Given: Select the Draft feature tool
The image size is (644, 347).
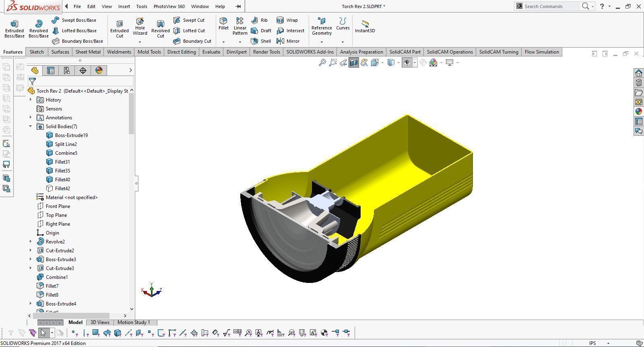Looking at the screenshot, I should [x=261, y=31].
